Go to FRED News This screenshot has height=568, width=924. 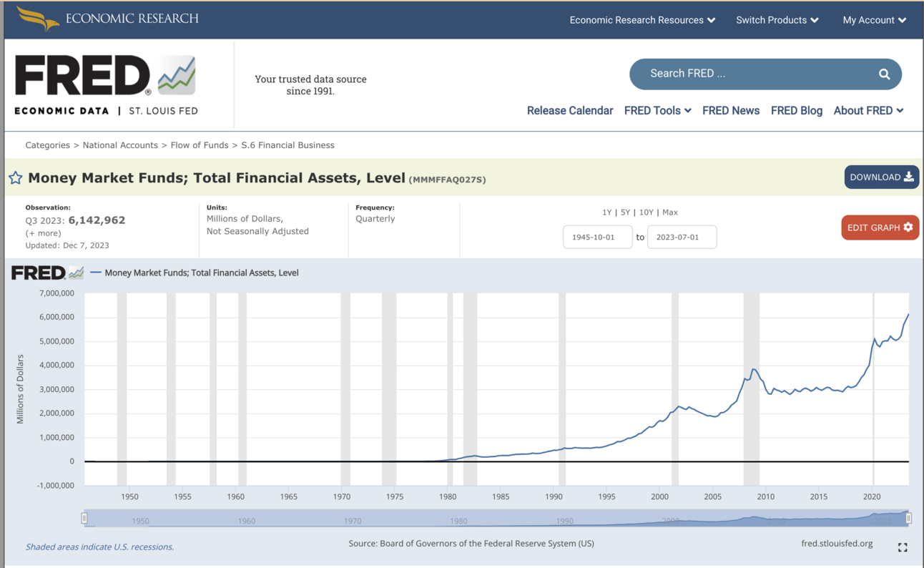731,110
